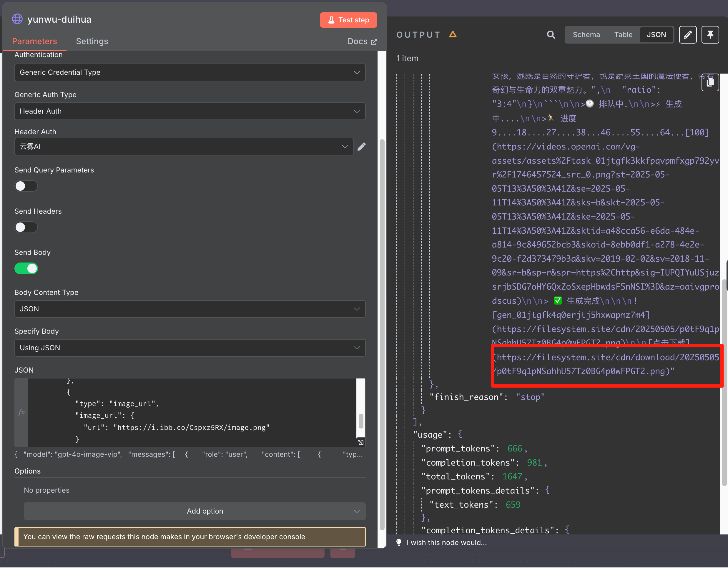Switch output view to Table
The height and width of the screenshot is (568, 728).
623,35
